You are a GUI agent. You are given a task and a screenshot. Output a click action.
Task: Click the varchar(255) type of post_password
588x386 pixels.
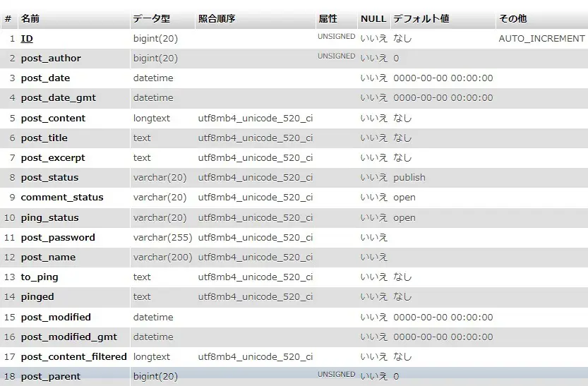[x=162, y=238]
